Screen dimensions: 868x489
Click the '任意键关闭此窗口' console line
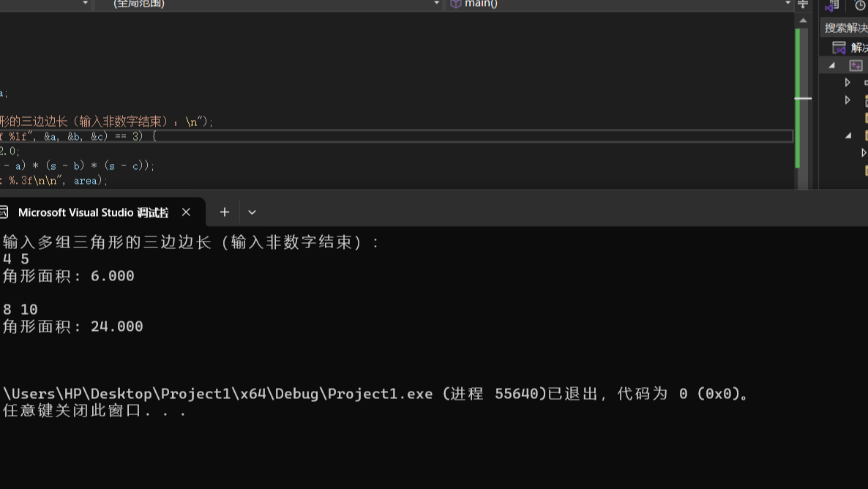[94, 411]
